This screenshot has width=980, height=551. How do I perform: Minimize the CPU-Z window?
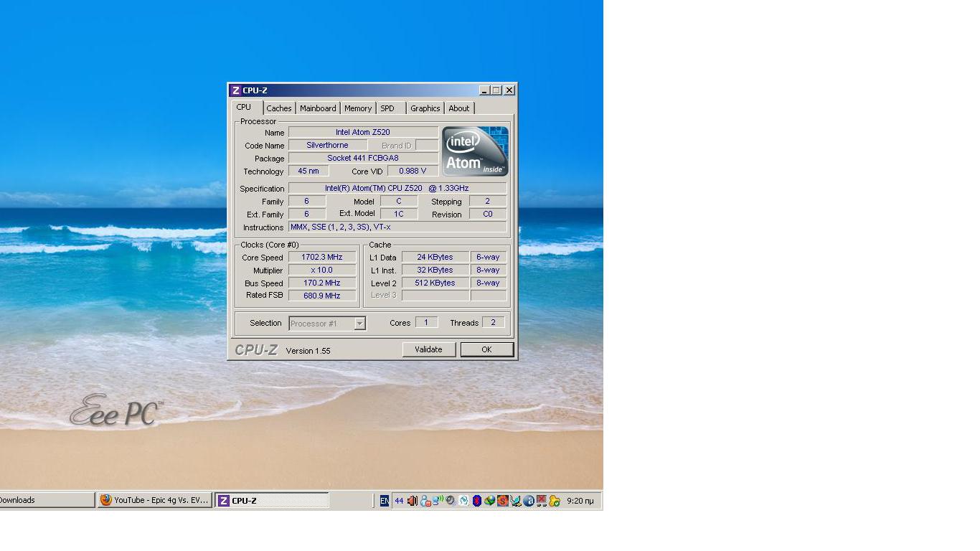(x=484, y=90)
